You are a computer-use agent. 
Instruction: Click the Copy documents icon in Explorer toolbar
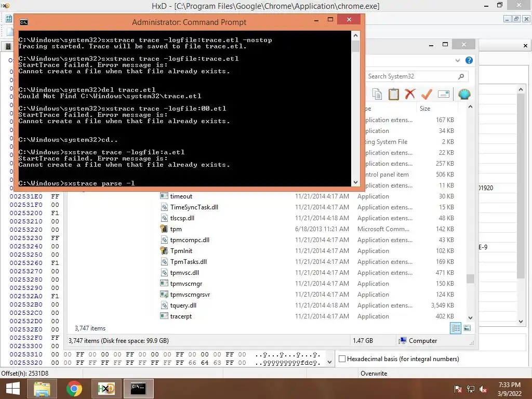click(377, 94)
